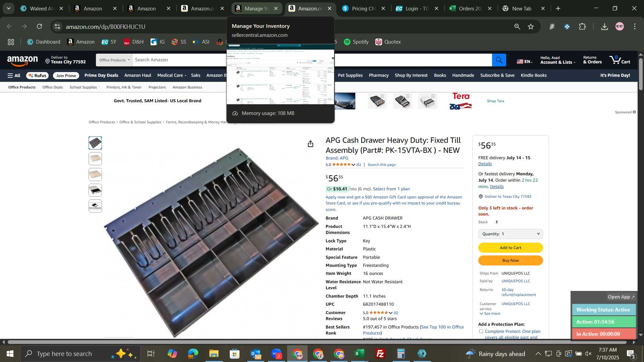Viewport: 644px width, 362px height.
Task: Open the bookmarks apps grid icon
Action: 11,42
